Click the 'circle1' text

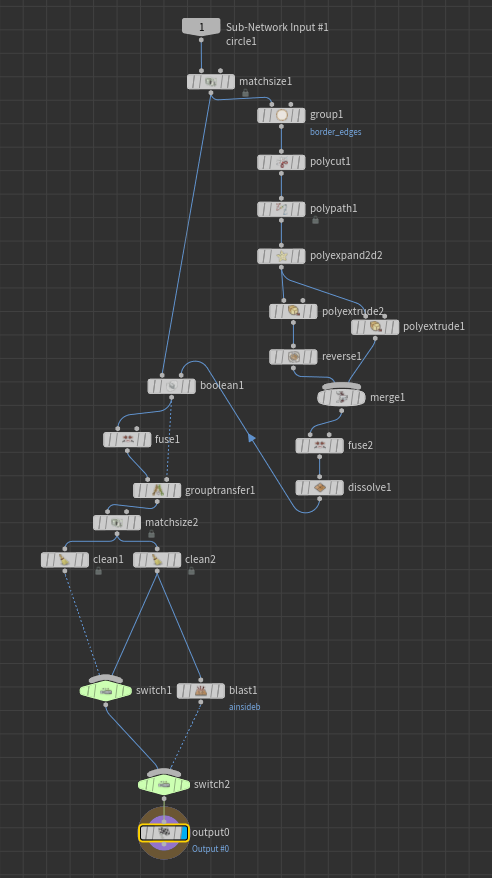click(x=241, y=41)
